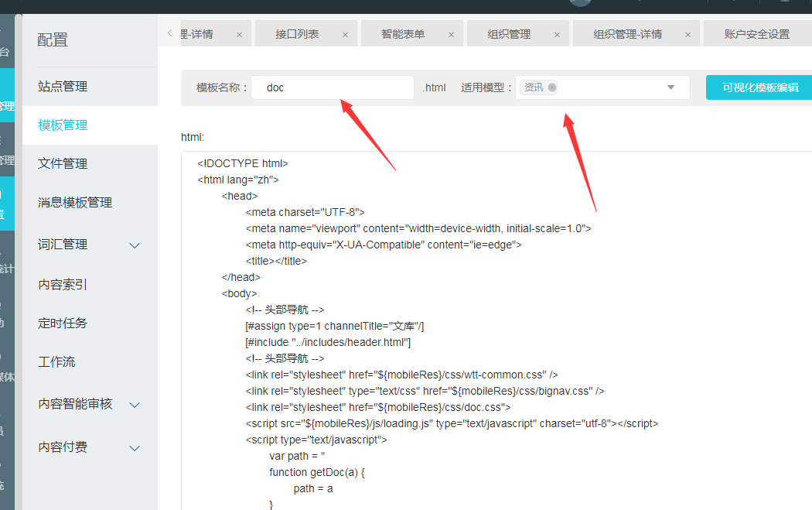Select 模板管理 menu item
This screenshot has height=510, width=812.
point(63,125)
